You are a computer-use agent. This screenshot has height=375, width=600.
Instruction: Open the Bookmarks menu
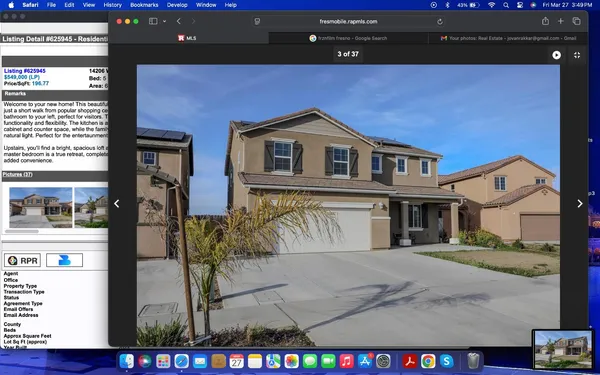point(144,5)
